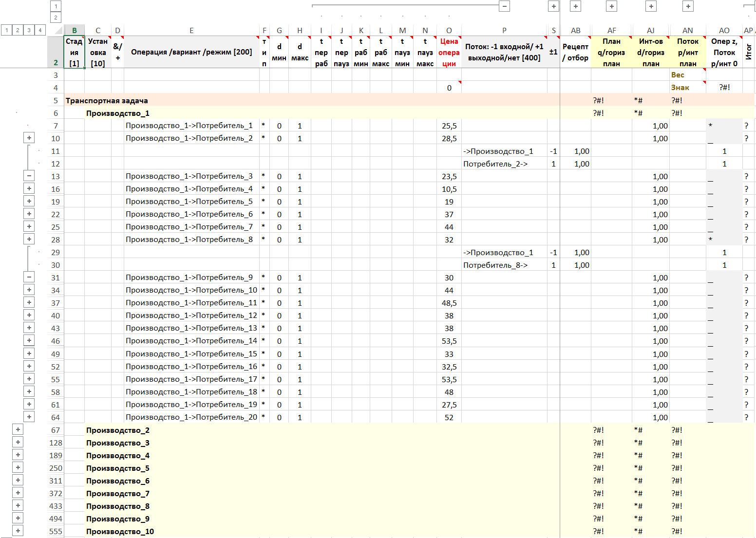Click column outline level 2 button
756x538 pixels.
coord(56,18)
